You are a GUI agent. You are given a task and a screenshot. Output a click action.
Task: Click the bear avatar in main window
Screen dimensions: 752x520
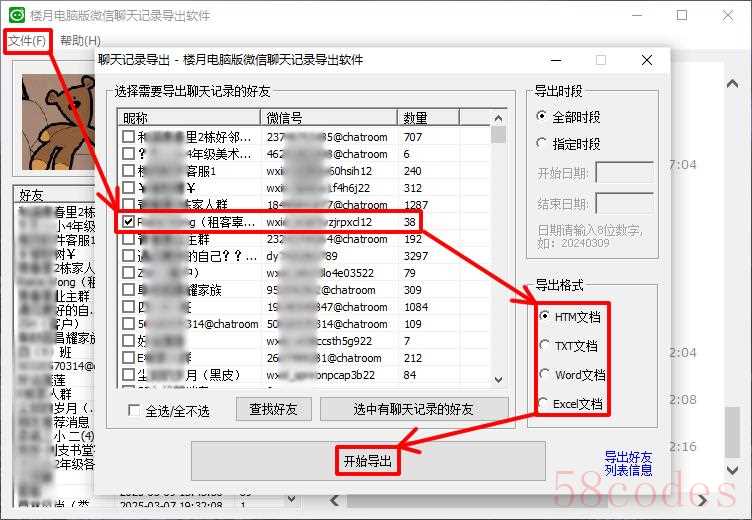(x=58, y=123)
